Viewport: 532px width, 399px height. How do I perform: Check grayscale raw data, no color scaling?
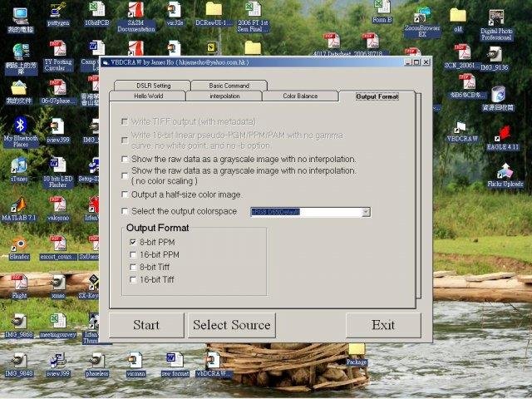[125, 175]
